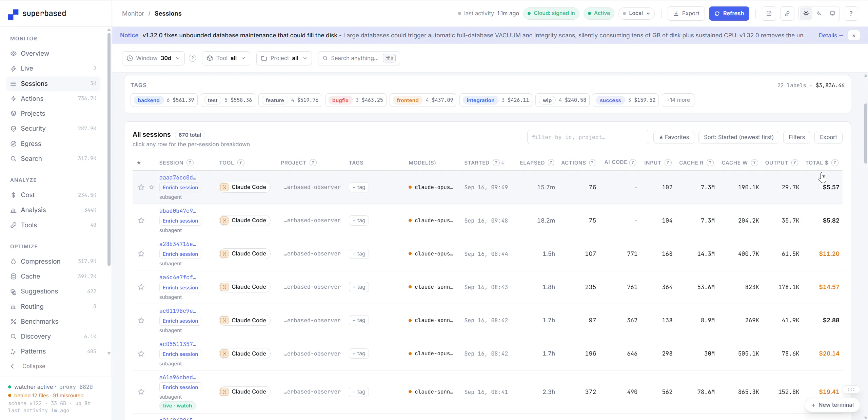Viewport: 868px width, 420px height.
Task: Click the Search anything field
Action: (x=359, y=58)
